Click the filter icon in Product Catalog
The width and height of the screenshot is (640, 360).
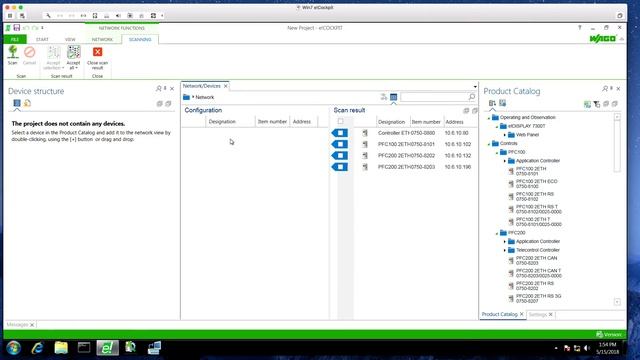point(597,104)
